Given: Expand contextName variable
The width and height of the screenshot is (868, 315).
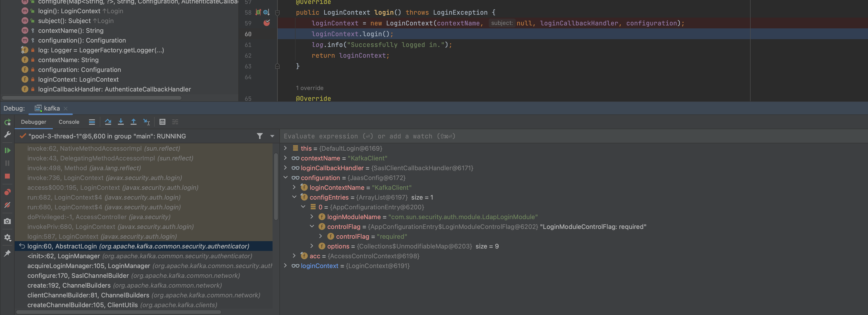Looking at the screenshot, I should coord(286,158).
